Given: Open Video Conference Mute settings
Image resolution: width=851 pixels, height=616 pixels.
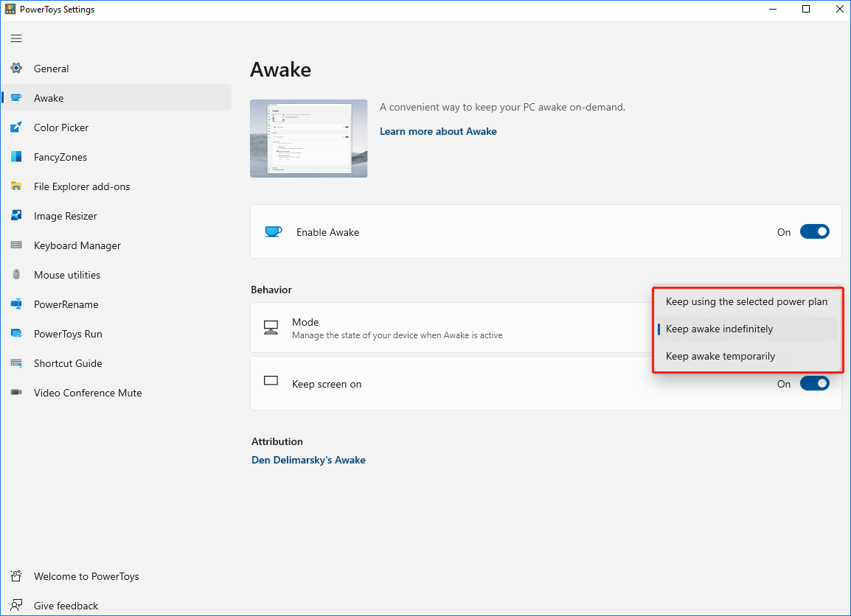Looking at the screenshot, I should pos(117,393).
